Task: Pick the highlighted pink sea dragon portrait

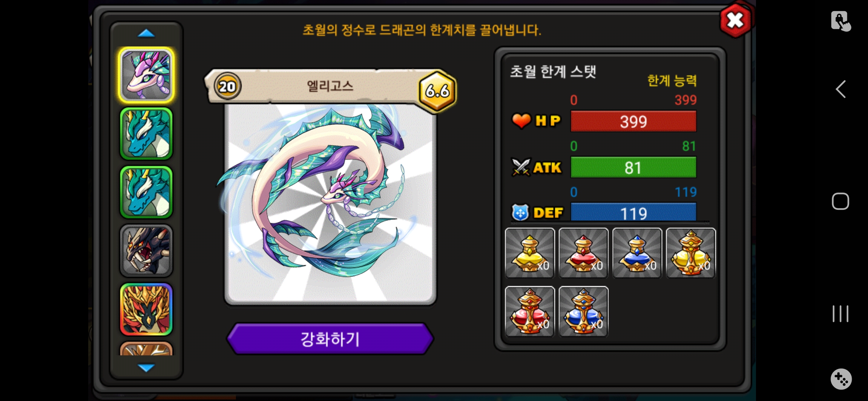Action: pyautogui.click(x=146, y=75)
